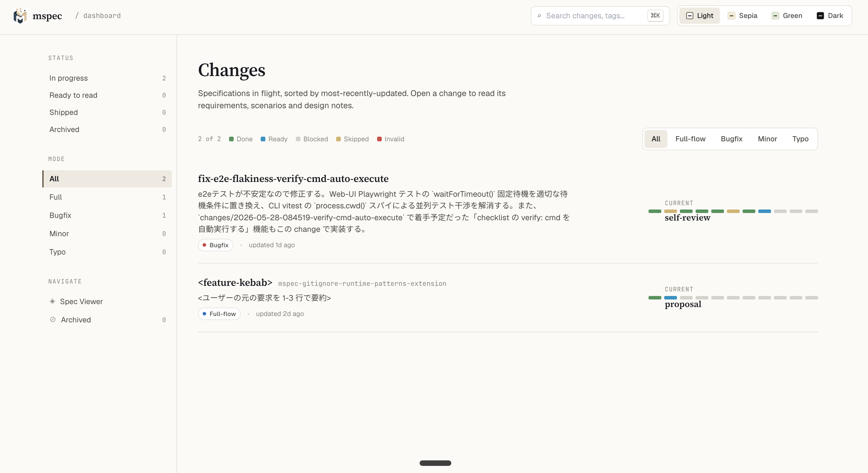Click the mspec logo icon
Screen dimensions: 868x473
[20, 15]
